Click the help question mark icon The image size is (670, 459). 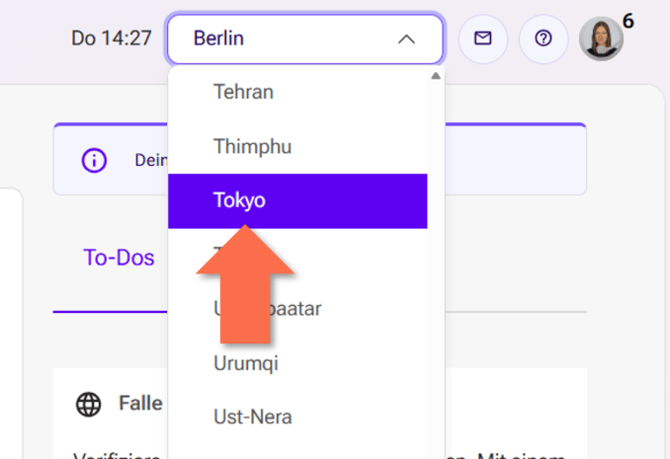543,39
